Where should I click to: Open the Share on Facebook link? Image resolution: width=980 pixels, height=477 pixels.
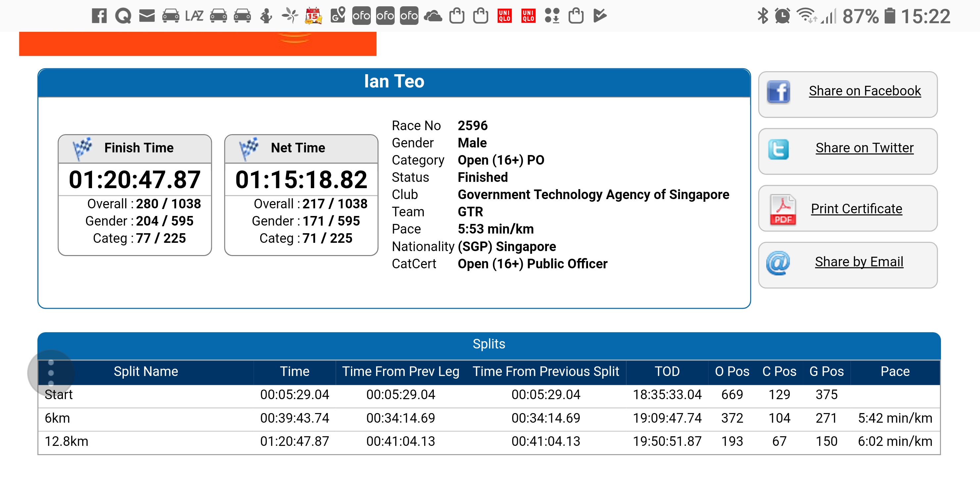pos(864,91)
